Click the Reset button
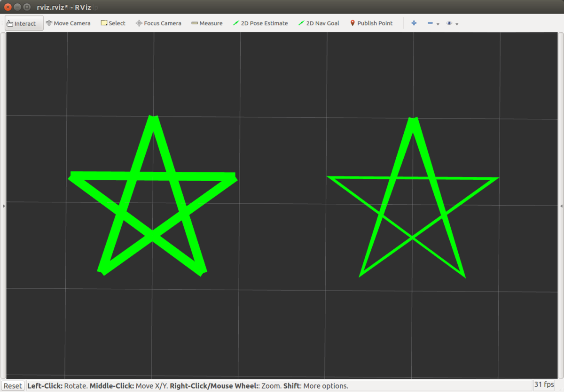The width and height of the screenshot is (564, 392). click(x=13, y=385)
